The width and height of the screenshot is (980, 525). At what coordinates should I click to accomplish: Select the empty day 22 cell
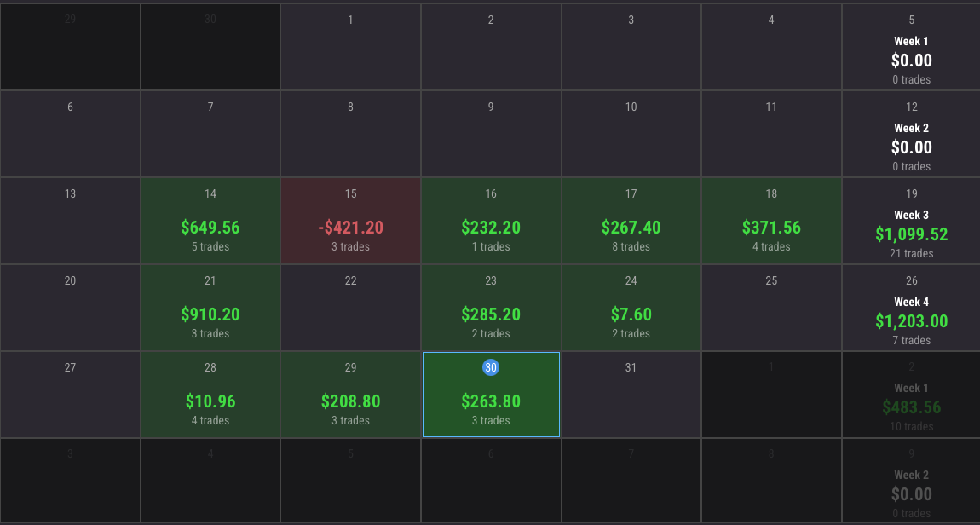click(350, 309)
